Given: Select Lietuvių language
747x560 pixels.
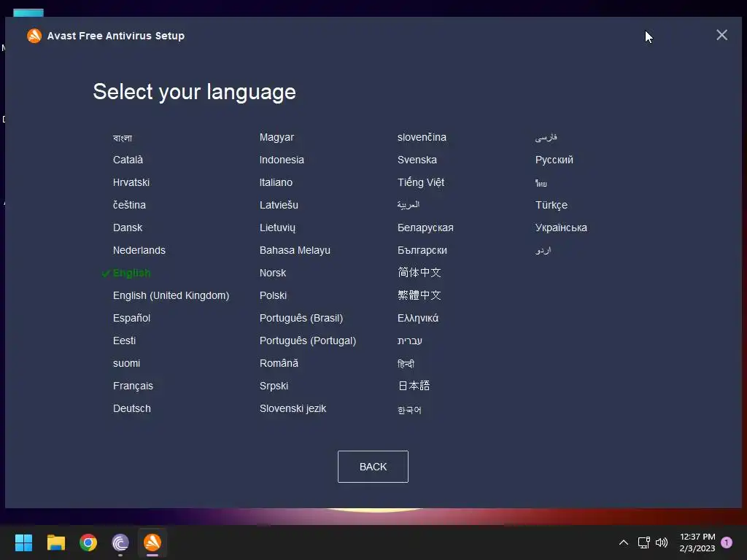Looking at the screenshot, I should click(x=277, y=228).
